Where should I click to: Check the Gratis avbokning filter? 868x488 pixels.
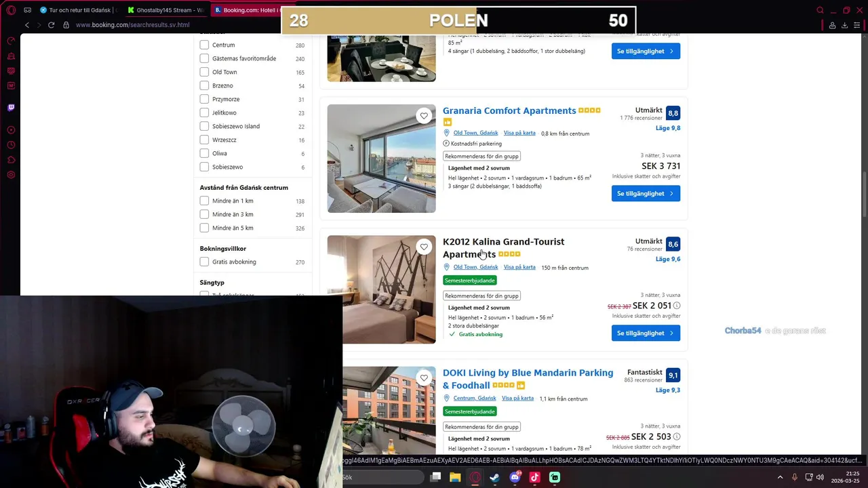coord(204,262)
